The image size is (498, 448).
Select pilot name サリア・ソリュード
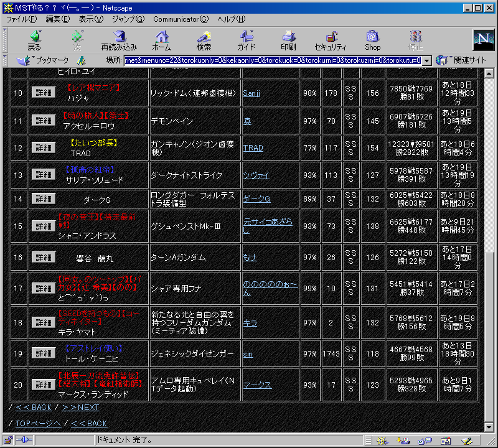pos(95,180)
